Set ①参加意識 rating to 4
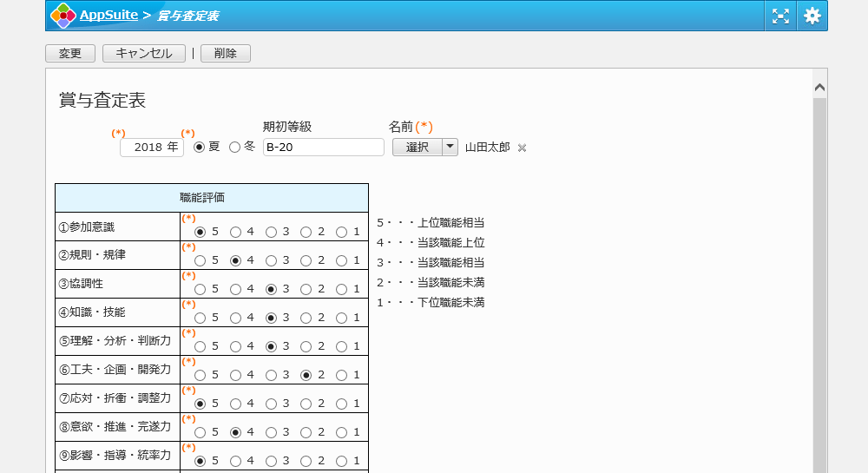Image resolution: width=868 pixels, height=473 pixels. coord(235,232)
